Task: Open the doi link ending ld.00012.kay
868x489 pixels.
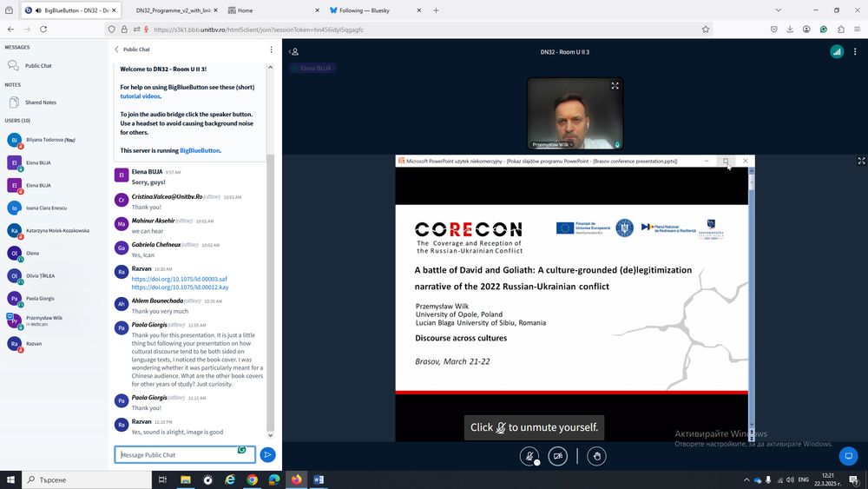Action: 180,287
